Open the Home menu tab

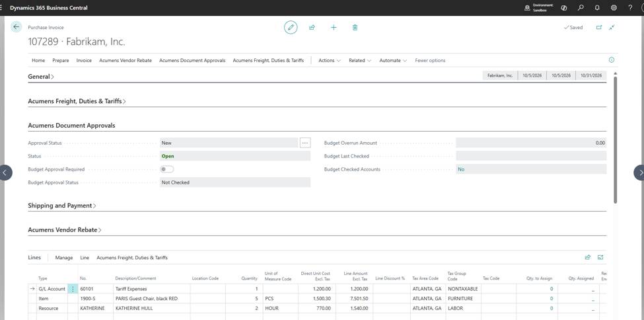38,60
